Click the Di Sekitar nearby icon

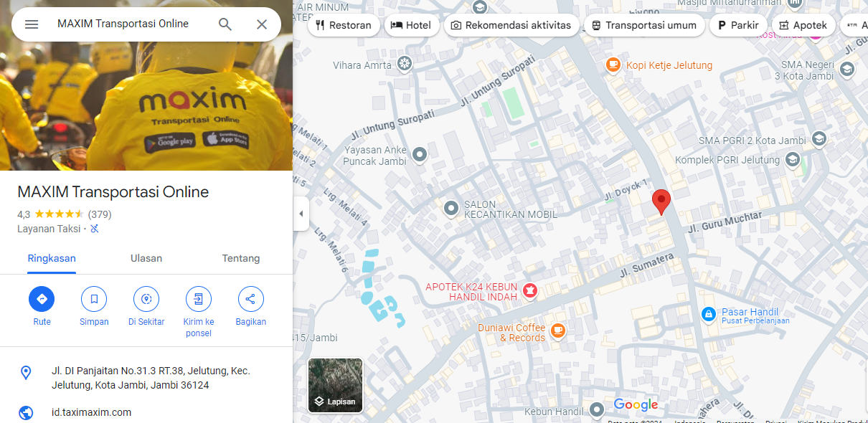point(146,299)
